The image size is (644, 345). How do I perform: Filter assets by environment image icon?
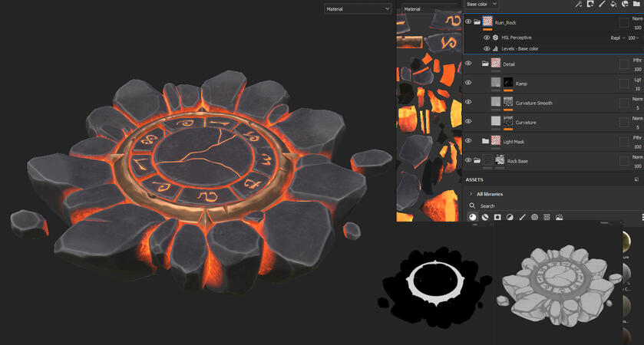point(559,218)
